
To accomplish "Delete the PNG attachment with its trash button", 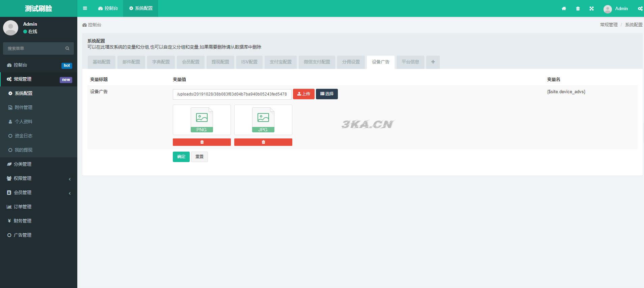I will pos(202,142).
